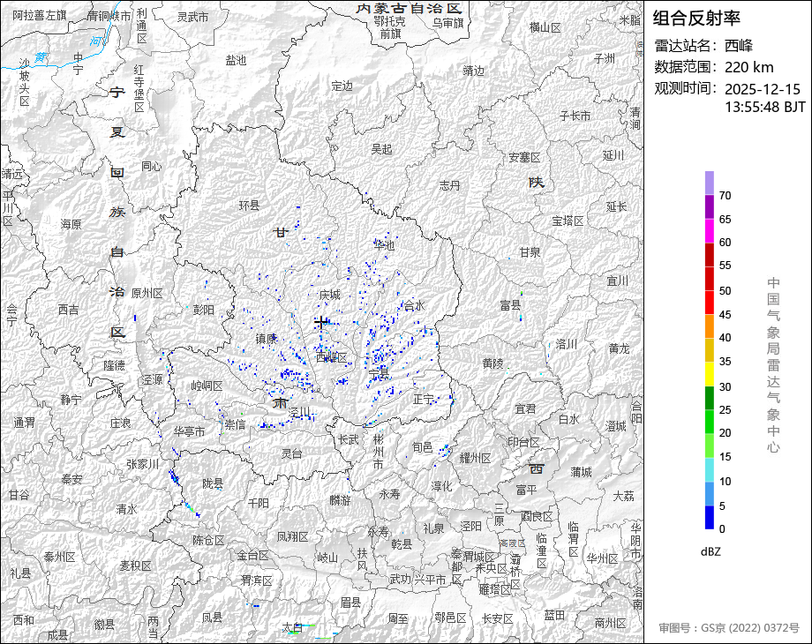Click the 西峰 radar station name

738,46
